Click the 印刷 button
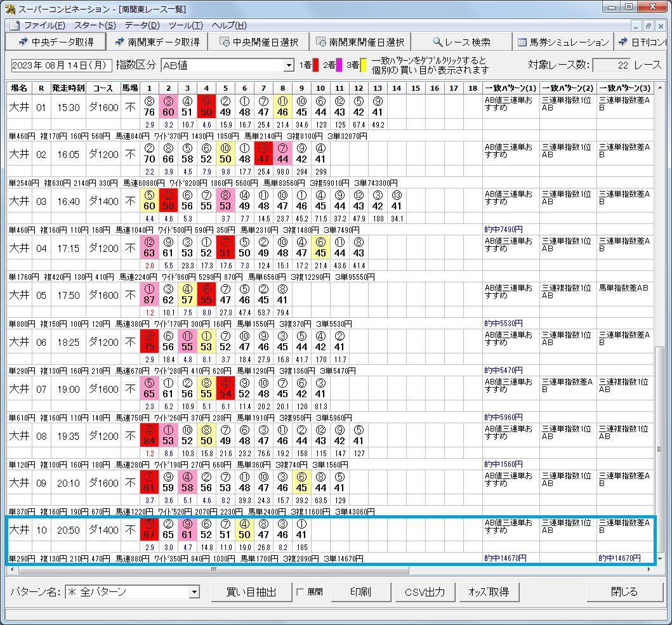 coord(360,592)
